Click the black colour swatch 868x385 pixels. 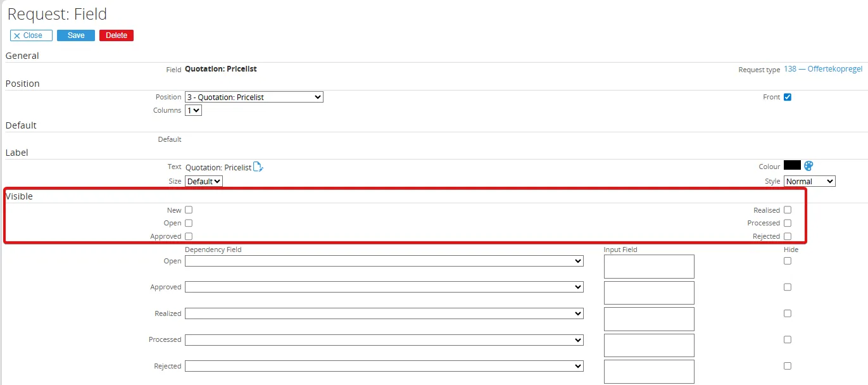click(792, 165)
